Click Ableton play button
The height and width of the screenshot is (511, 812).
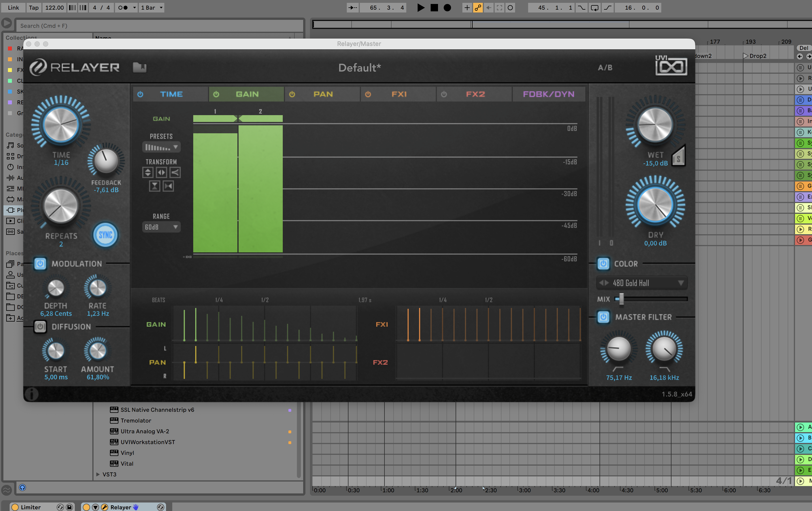pyautogui.click(x=420, y=7)
